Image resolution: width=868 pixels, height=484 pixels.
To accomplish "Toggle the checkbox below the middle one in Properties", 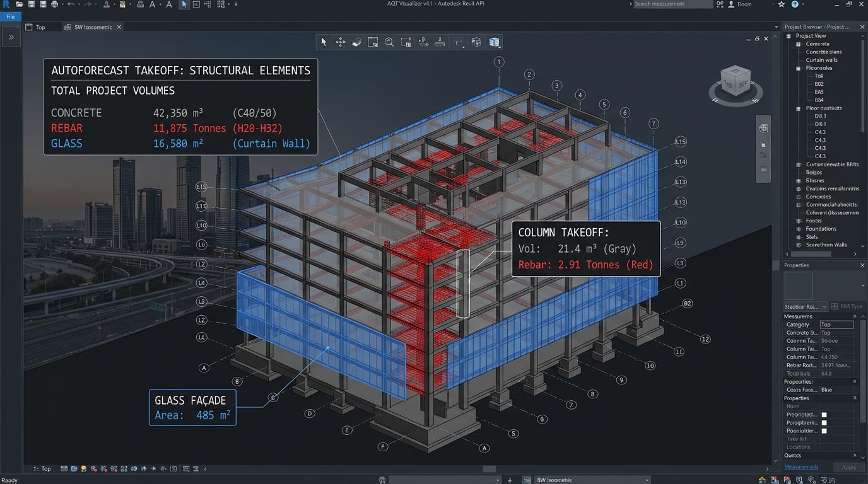I will (x=824, y=431).
